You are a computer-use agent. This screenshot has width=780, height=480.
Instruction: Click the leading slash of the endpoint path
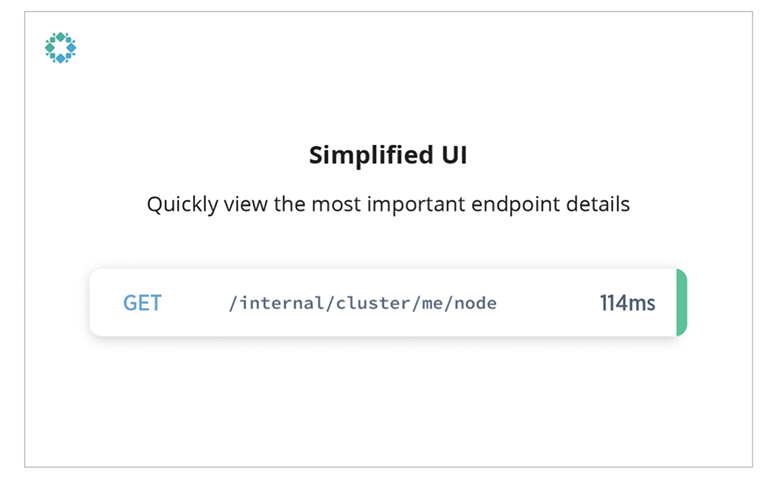click(x=232, y=303)
